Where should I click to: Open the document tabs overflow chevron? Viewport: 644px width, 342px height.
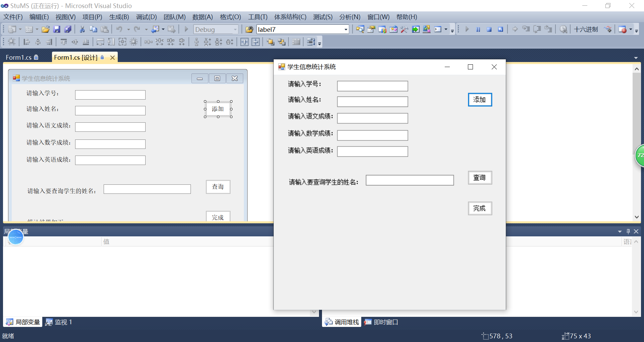point(636,57)
